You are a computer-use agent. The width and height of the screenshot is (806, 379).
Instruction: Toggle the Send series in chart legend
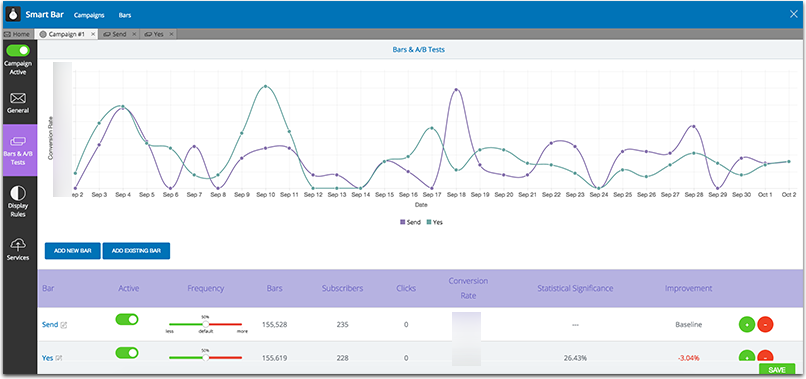[x=411, y=223]
